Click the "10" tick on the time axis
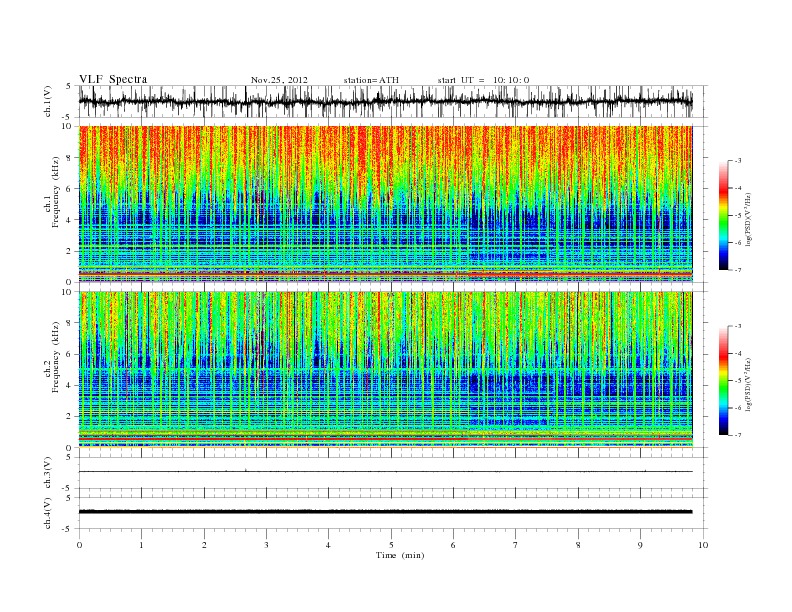 tap(703, 545)
